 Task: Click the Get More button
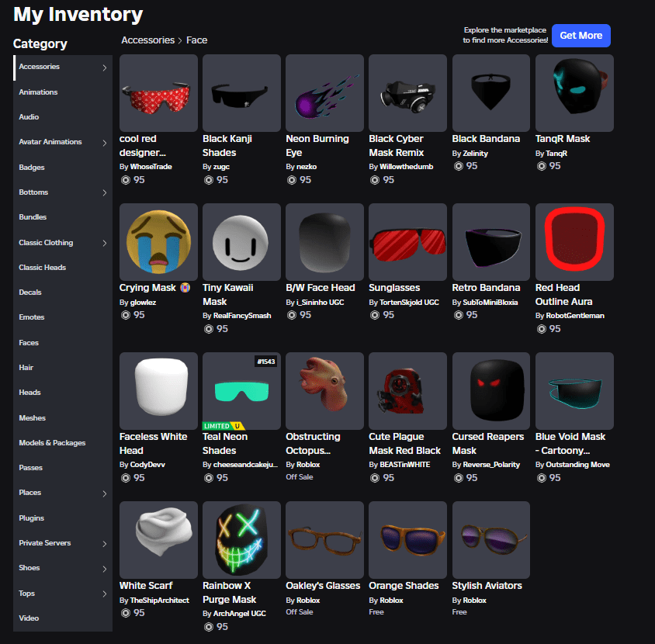click(x=580, y=36)
